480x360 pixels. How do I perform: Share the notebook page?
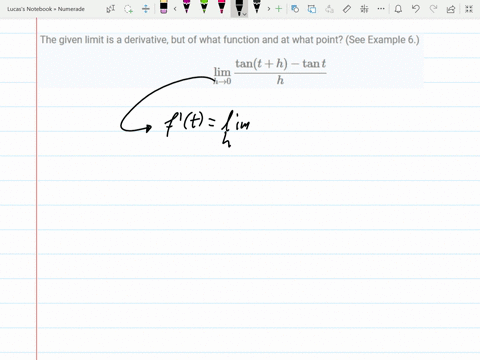click(451, 9)
